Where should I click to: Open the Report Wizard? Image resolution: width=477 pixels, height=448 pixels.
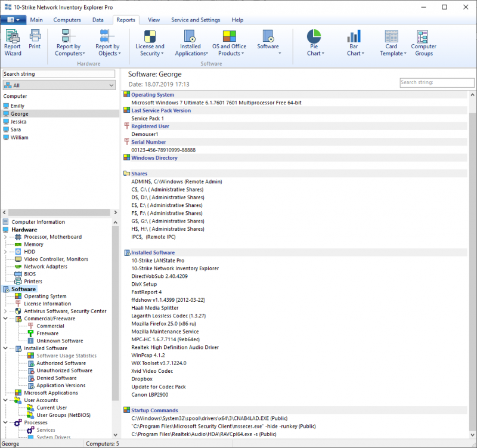pos(13,43)
